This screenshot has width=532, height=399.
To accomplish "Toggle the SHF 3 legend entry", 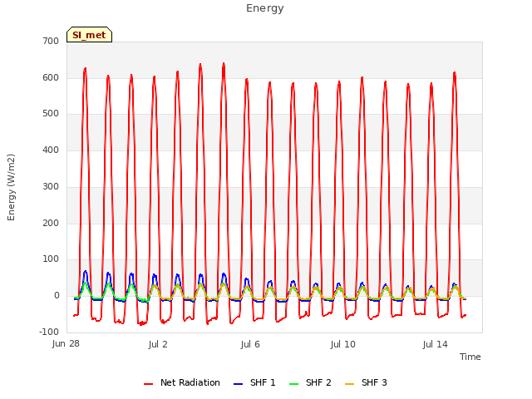I will pyautogui.click(x=366, y=382).
